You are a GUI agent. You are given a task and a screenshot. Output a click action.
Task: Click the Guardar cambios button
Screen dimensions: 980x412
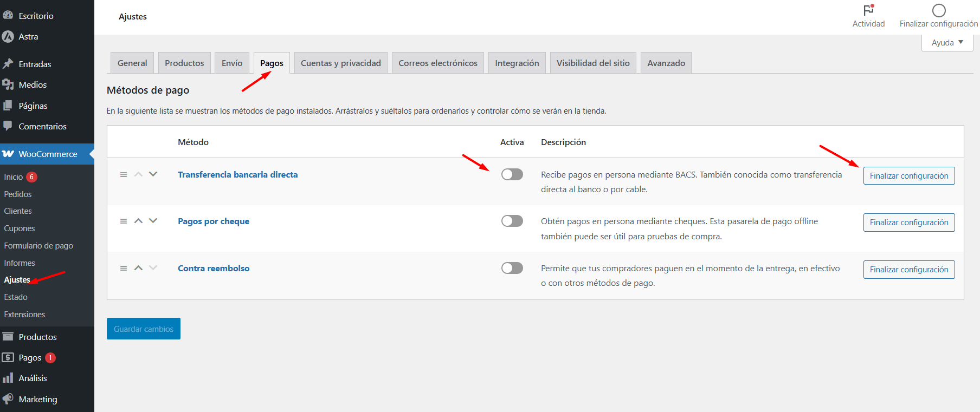point(144,329)
